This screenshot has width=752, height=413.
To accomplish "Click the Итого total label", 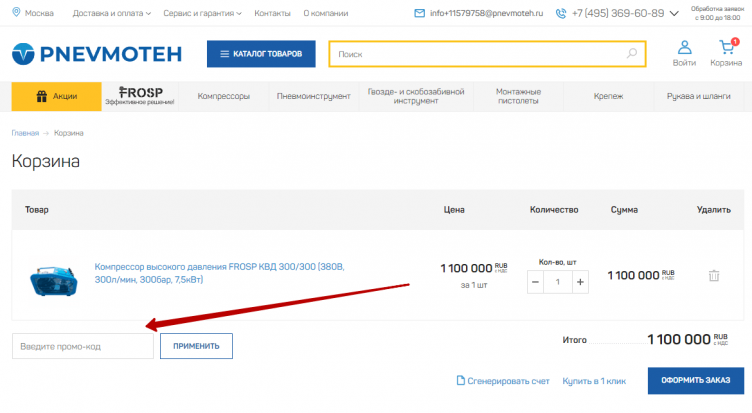I will pos(575,340).
